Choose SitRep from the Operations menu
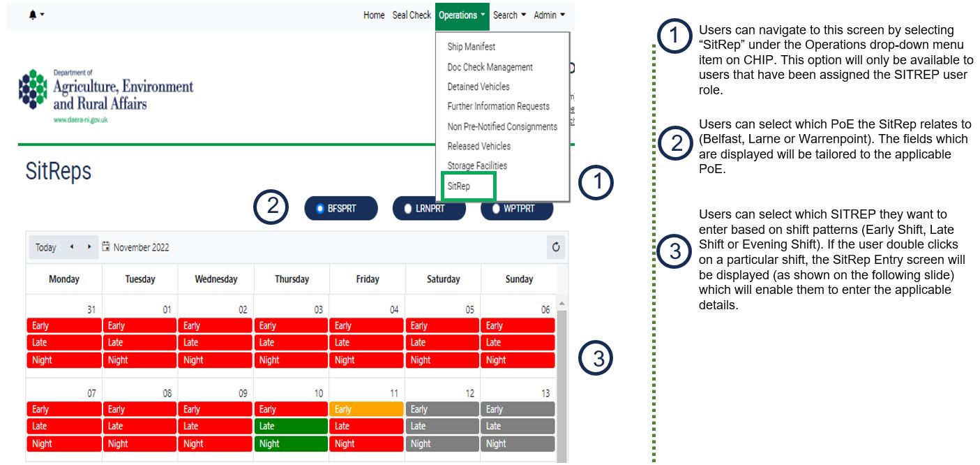 click(x=459, y=186)
